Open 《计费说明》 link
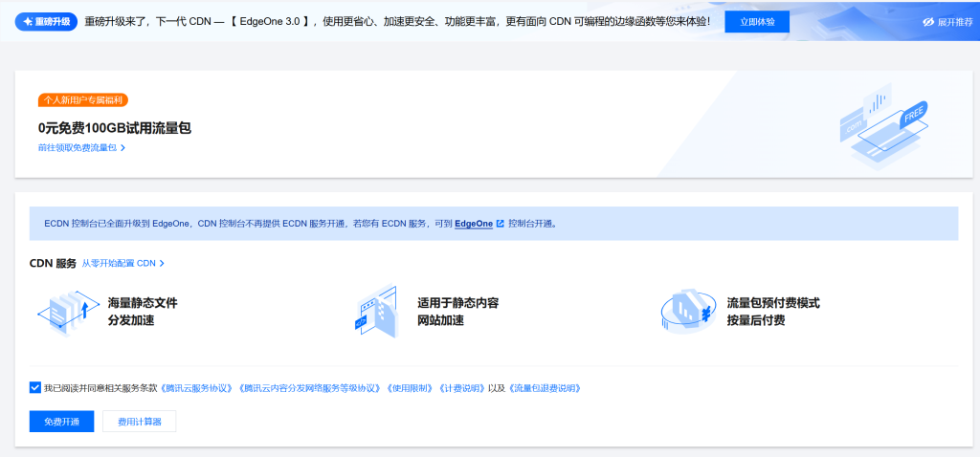The height and width of the screenshot is (457, 980). click(462, 388)
